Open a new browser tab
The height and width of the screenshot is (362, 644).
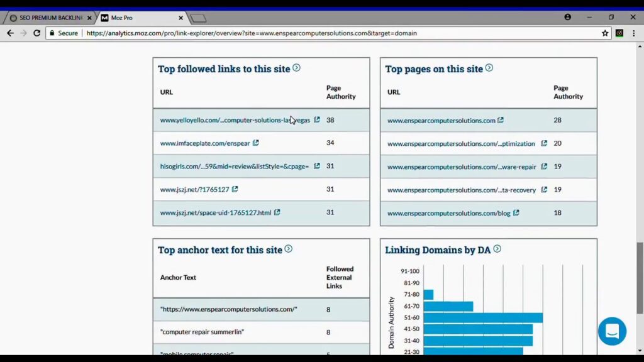[198, 18]
